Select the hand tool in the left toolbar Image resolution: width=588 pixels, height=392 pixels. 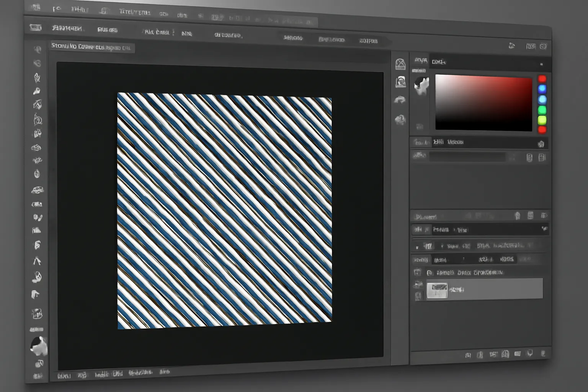pyautogui.click(x=35, y=294)
